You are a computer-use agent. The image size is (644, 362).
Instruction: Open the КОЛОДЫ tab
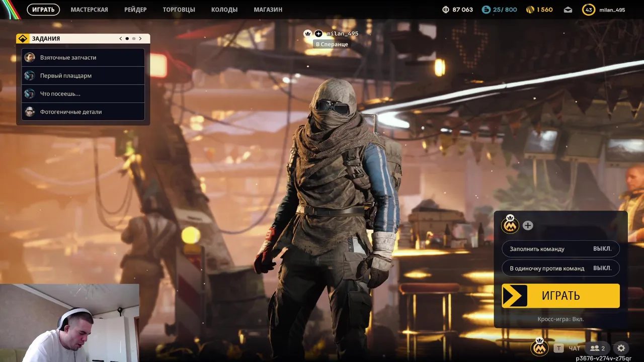click(x=224, y=10)
